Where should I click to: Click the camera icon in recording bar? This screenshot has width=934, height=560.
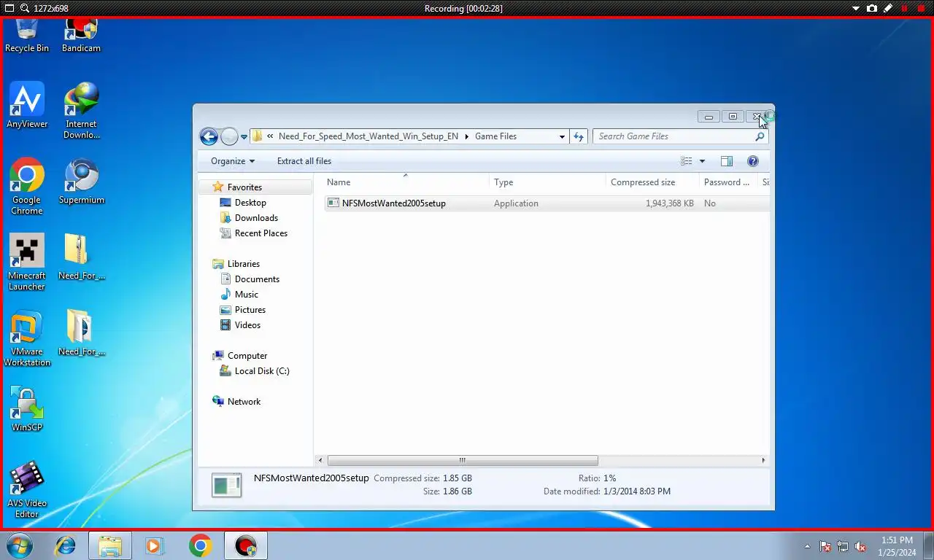coord(872,8)
